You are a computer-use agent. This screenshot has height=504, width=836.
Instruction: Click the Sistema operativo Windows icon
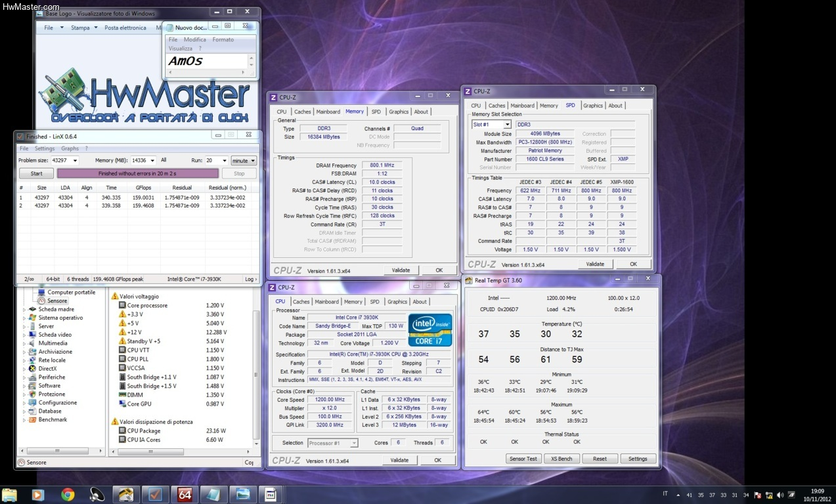tap(33, 318)
